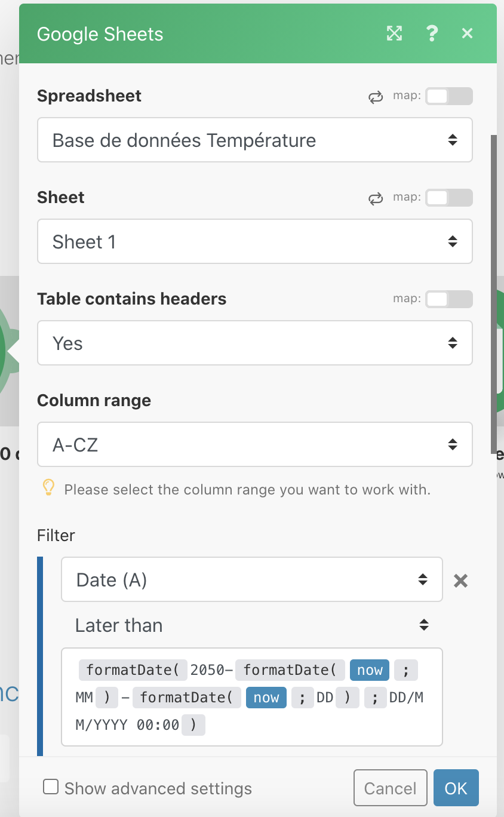
Task: Enable map for Table contains headers
Action: (x=448, y=299)
